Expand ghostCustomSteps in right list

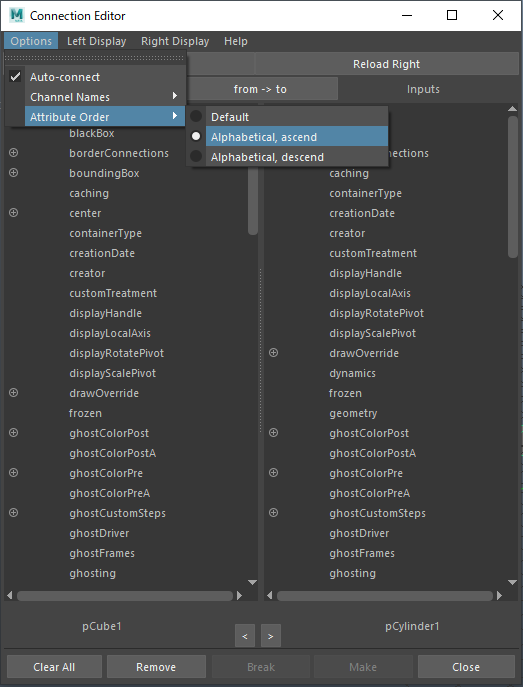(x=273, y=513)
